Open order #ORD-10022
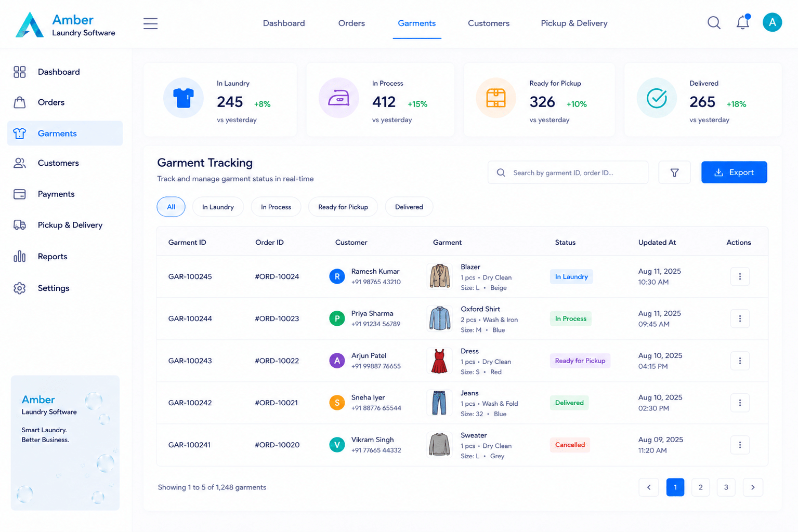Image resolution: width=798 pixels, height=532 pixels. pos(277,361)
